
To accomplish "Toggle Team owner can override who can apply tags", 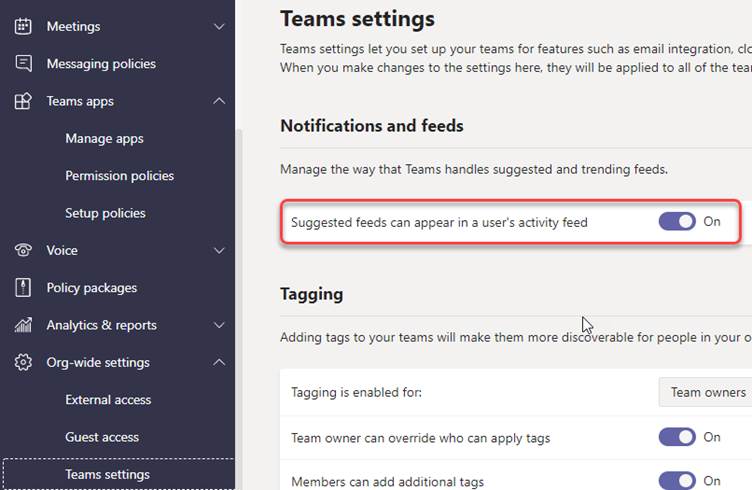I will [677, 437].
